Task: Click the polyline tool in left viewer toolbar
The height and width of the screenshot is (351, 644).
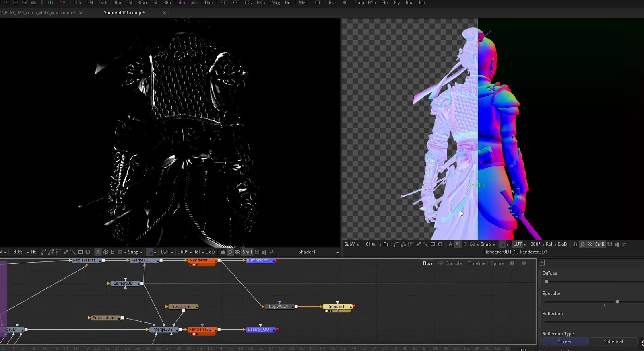Action: pyautogui.click(x=43, y=252)
